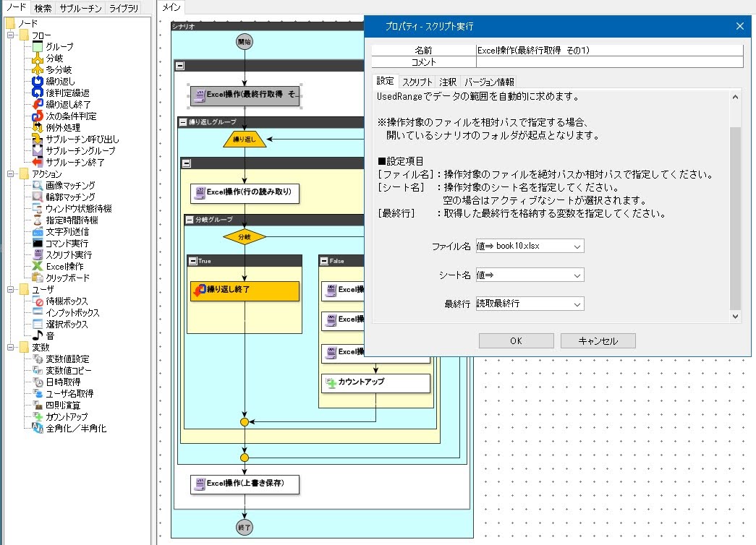
Task: Collapse the 変数 tree folder
Action: (x=11, y=348)
